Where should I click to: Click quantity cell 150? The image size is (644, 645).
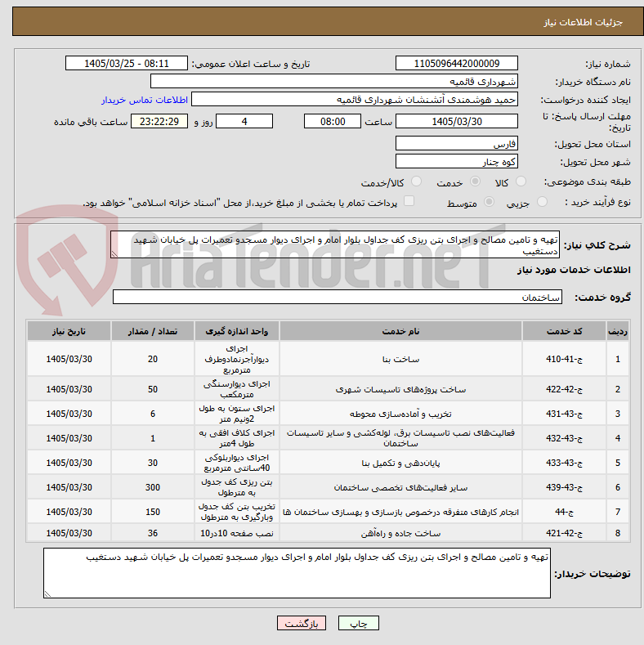click(x=153, y=512)
